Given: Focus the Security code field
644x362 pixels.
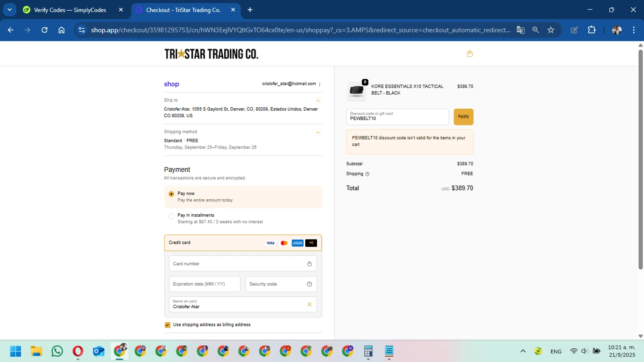Looking at the screenshot, I should (x=281, y=284).
